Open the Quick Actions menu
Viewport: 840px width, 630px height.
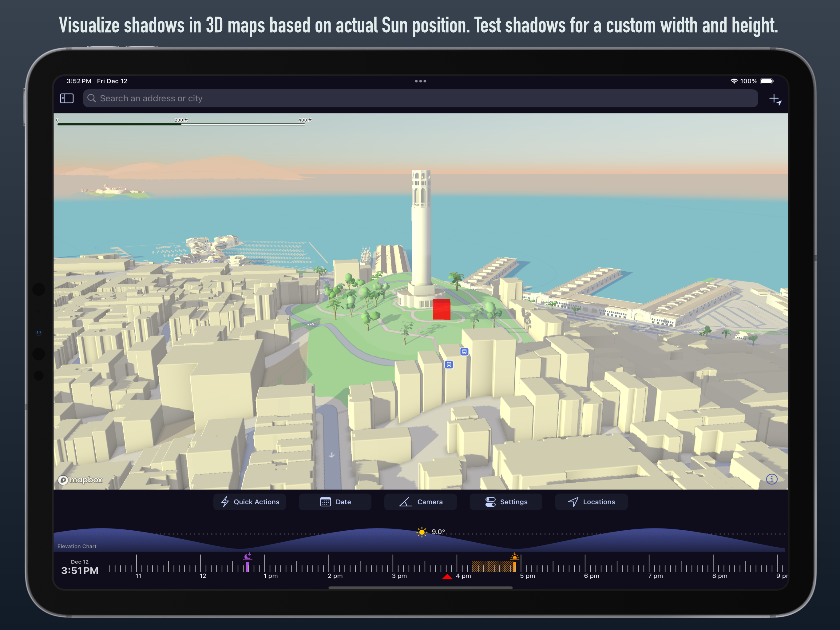click(x=249, y=502)
